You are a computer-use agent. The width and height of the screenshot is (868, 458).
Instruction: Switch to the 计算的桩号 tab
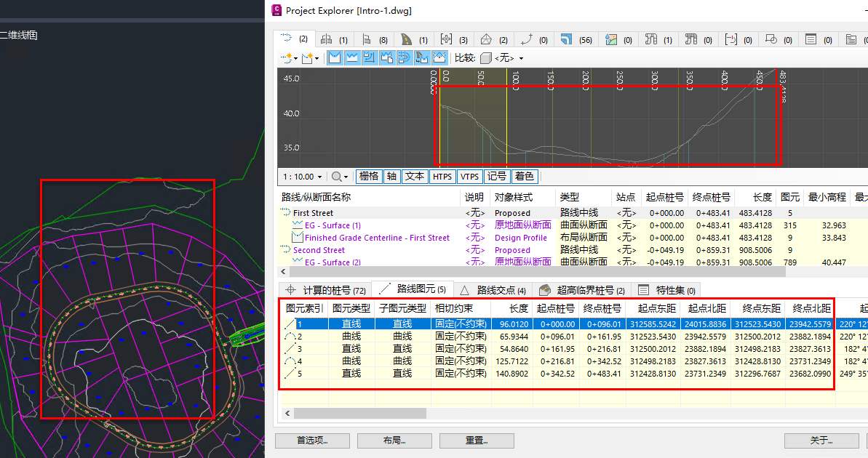326,290
